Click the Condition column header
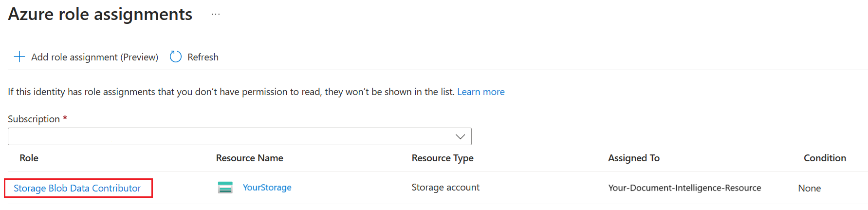The width and height of the screenshot is (868, 210). tap(824, 158)
